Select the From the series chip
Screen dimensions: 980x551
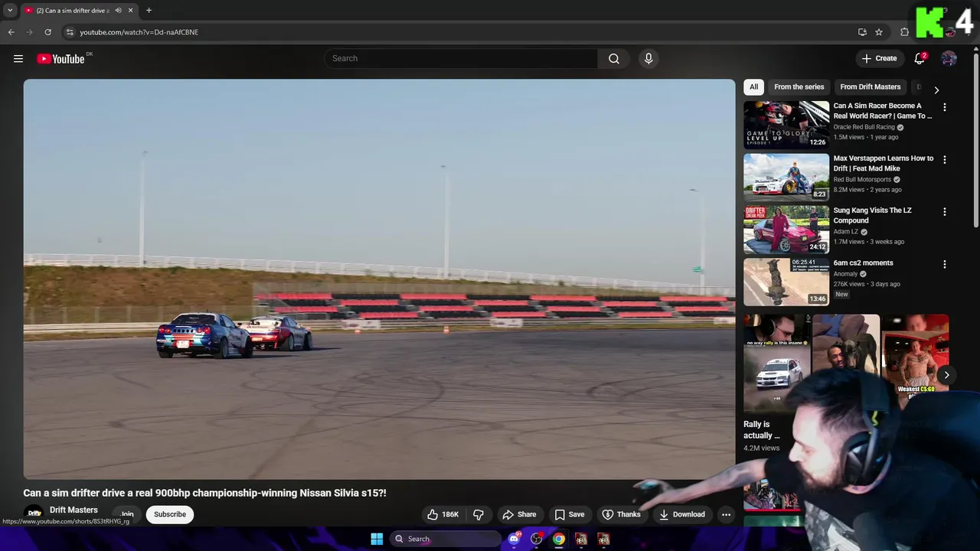[x=799, y=87]
